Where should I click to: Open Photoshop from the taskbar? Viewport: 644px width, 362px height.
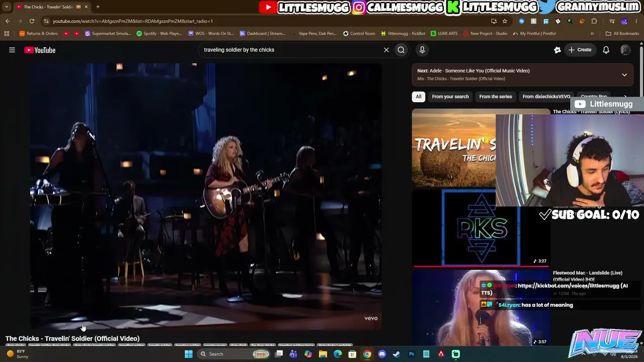(x=412, y=354)
